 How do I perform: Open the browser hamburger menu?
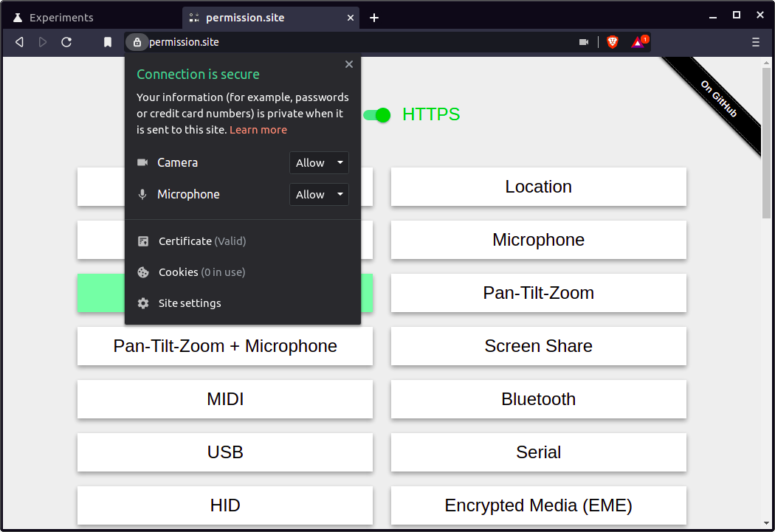point(755,42)
